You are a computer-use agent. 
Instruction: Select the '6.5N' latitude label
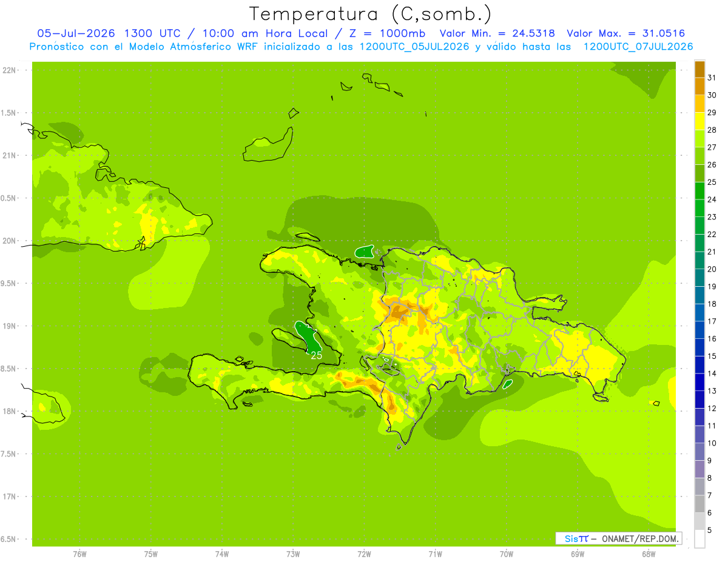click(8, 540)
